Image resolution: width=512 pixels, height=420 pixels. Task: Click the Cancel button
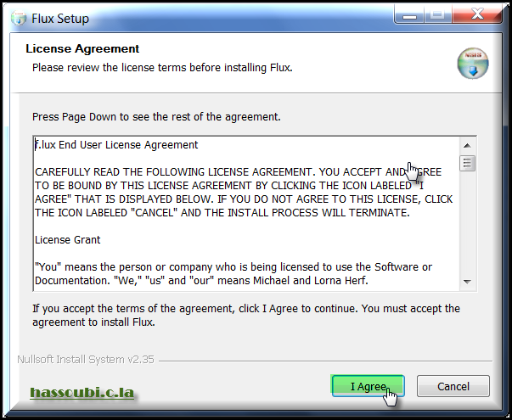453,386
